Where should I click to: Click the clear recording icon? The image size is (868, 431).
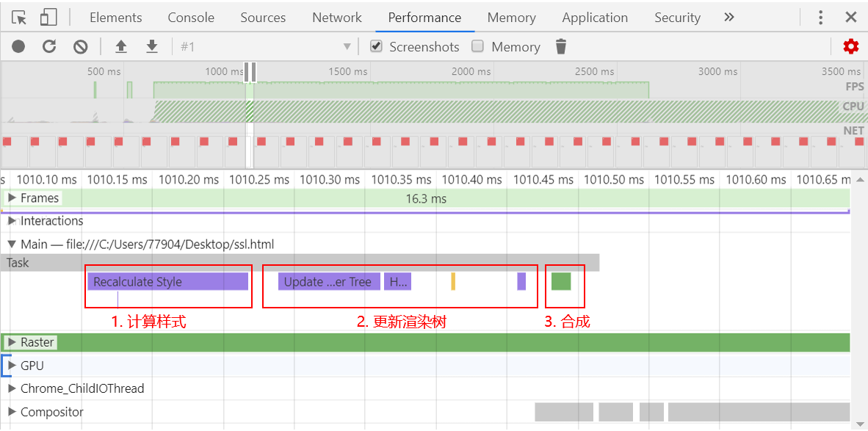[81, 47]
